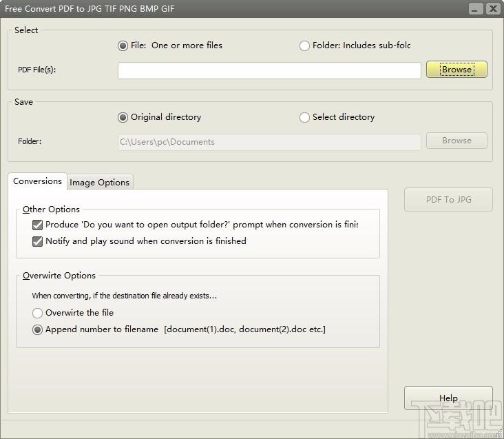Click the yellow Browse button for PDF files
Screen dimensions: 504x439
[x=456, y=70]
